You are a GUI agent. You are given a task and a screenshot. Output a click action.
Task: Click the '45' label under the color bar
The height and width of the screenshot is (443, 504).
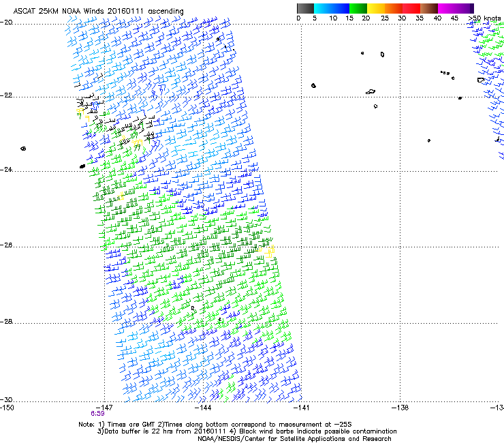[x=454, y=18]
